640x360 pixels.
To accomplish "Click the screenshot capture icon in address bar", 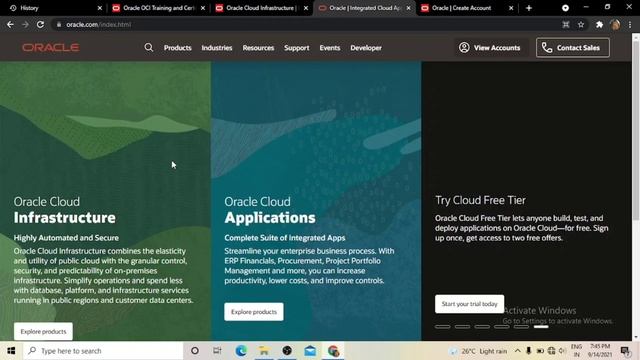I will tap(566, 24).
